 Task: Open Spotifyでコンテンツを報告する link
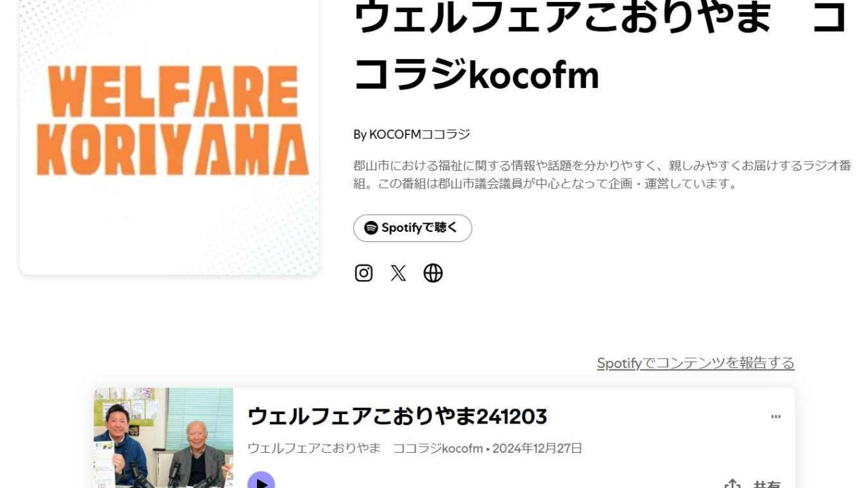(x=696, y=363)
